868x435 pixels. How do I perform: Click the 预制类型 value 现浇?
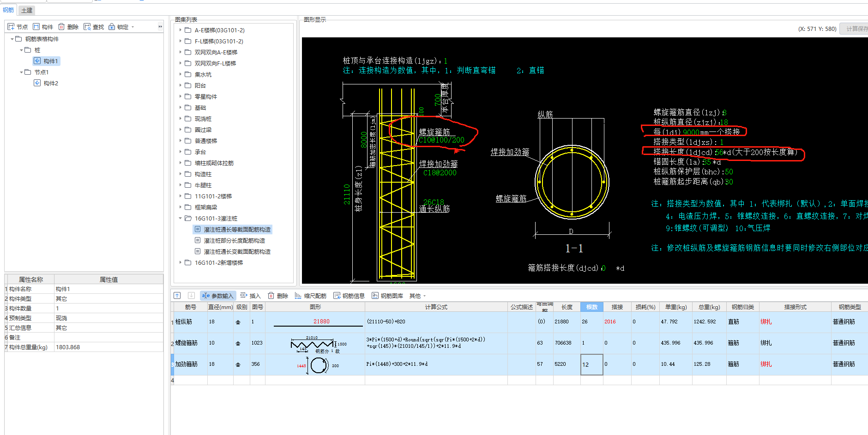click(108, 318)
